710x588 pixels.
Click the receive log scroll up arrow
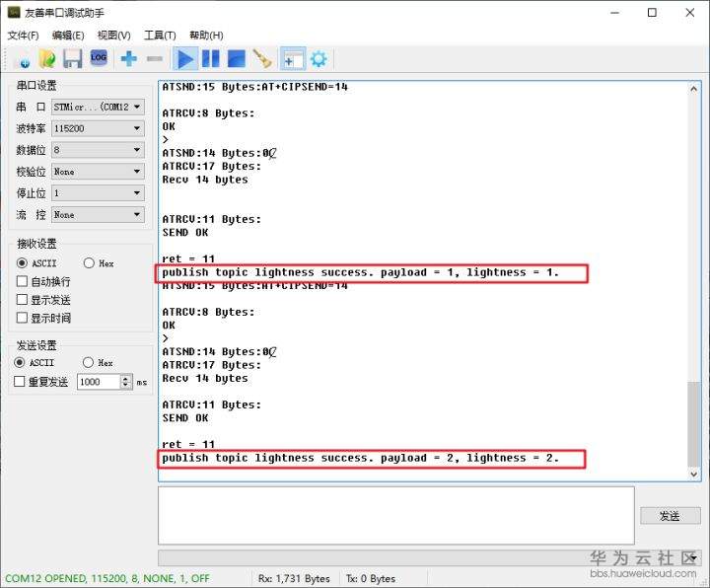coord(693,89)
